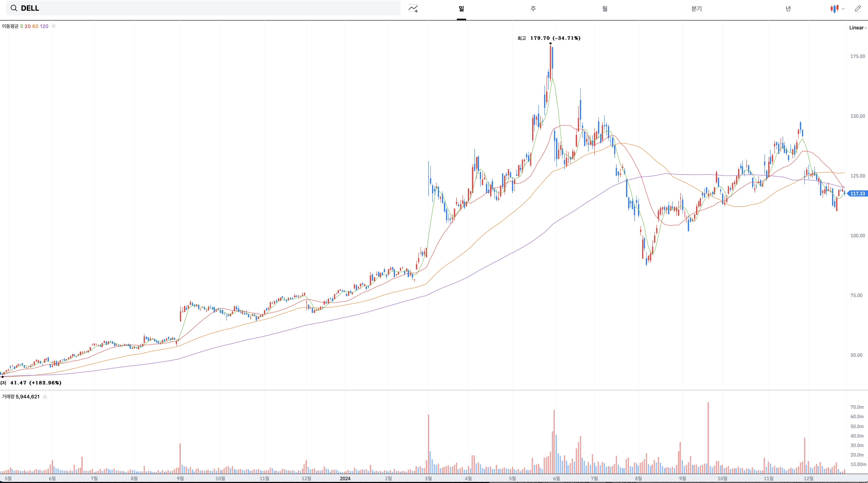Click the DELL ticker search field
This screenshot has width=868, height=483.
tap(202, 8)
